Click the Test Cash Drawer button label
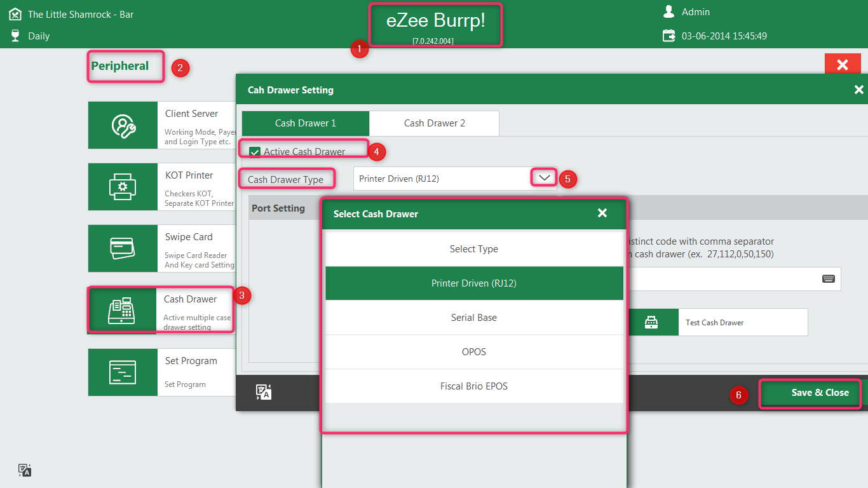The width and height of the screenshot is (868, 488). [715, 323]
